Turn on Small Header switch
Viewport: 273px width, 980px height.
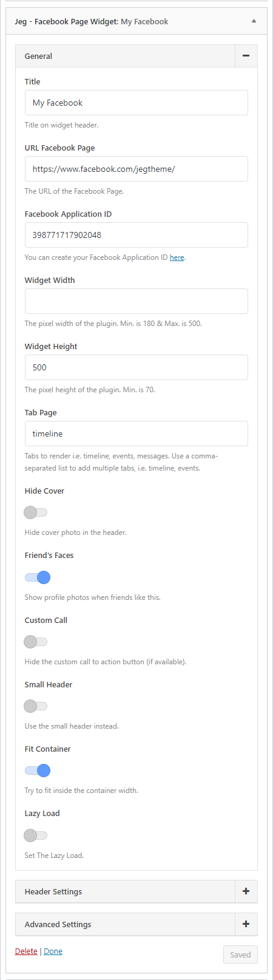point(36,706)
